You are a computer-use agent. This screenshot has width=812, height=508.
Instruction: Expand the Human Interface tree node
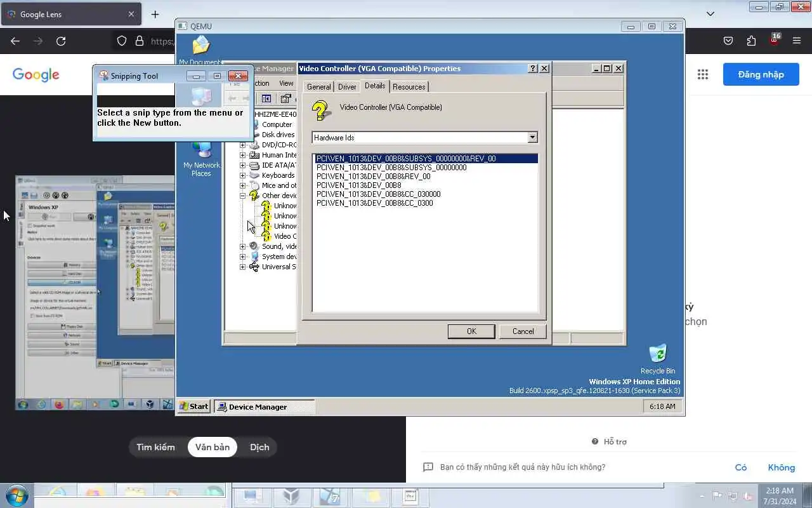coord(243,155)
